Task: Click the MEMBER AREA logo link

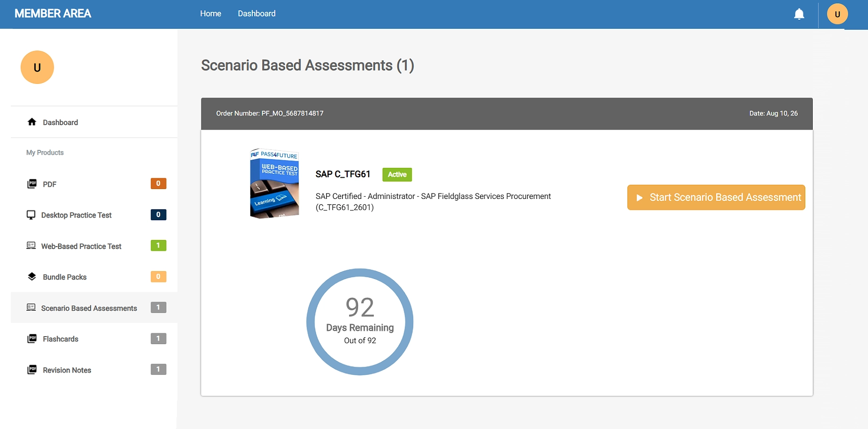Action: [x=53, y=14]
